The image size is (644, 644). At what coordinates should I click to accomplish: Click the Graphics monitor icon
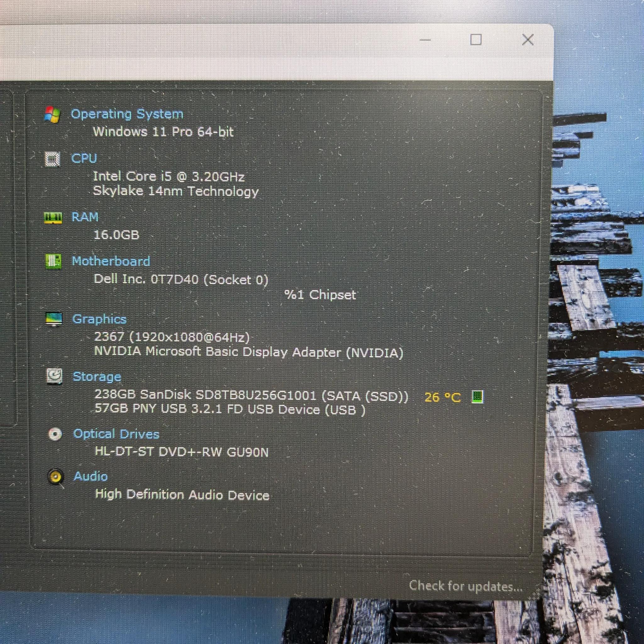click(54, 319)
